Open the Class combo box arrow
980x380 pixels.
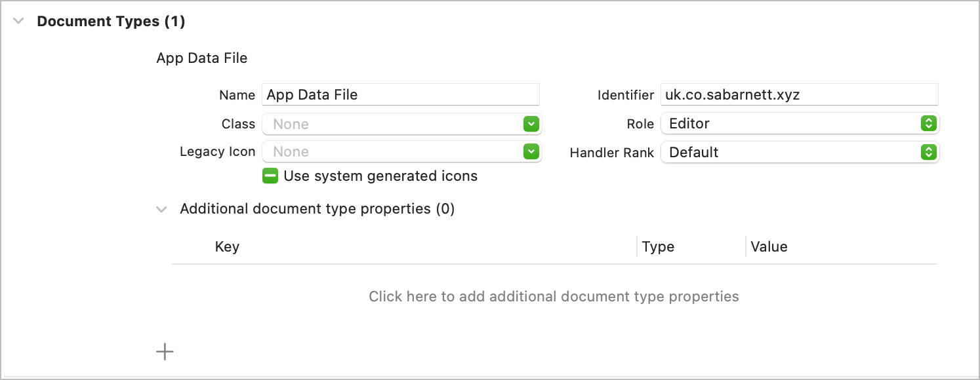[x=531, y=124]
